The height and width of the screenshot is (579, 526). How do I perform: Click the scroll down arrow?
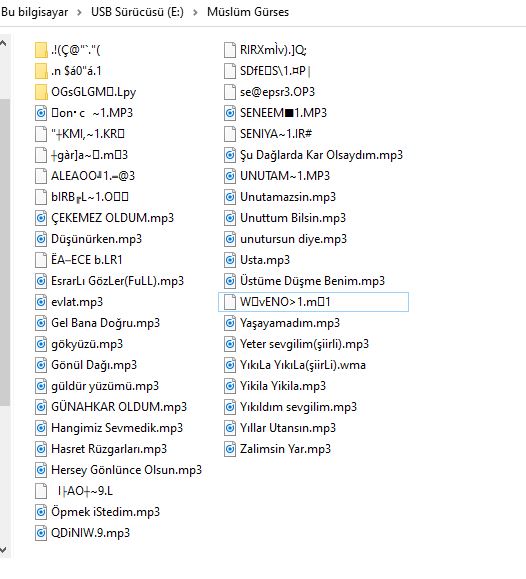3,550
